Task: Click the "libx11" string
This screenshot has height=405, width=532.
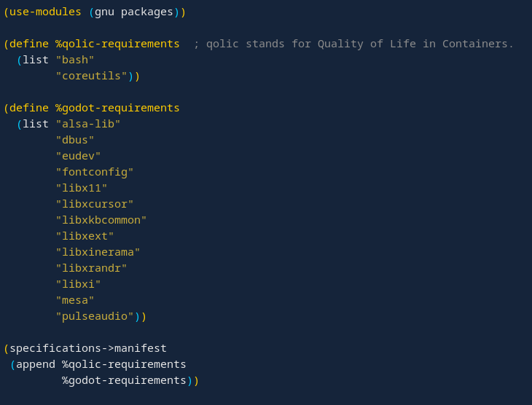Action: 82,188
